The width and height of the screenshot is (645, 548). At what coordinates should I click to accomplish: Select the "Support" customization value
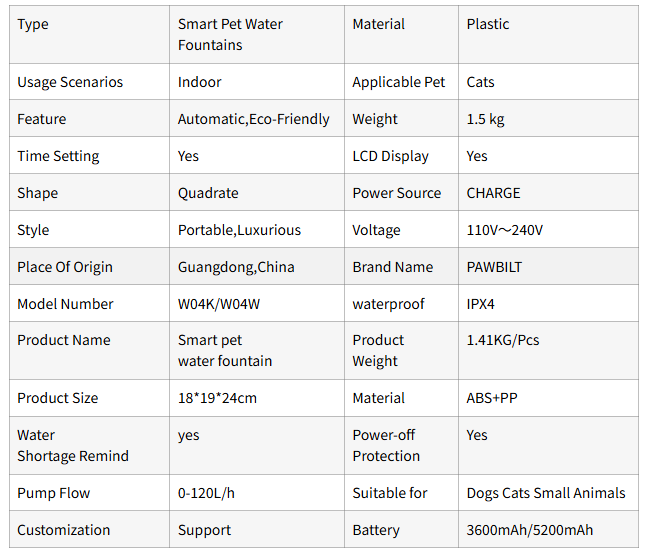204,530
